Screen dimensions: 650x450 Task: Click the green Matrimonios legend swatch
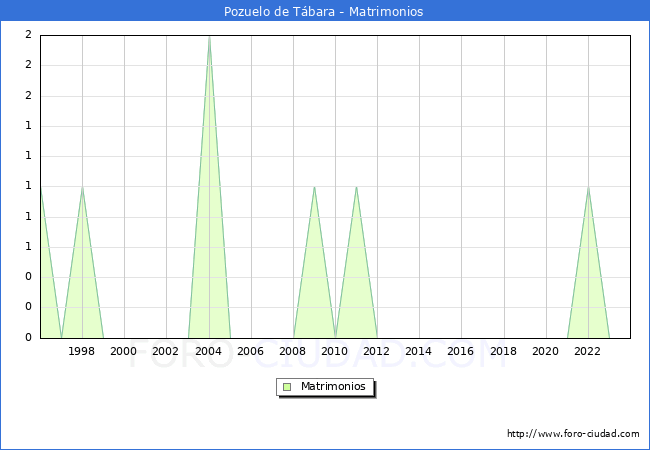click(287, 387)
